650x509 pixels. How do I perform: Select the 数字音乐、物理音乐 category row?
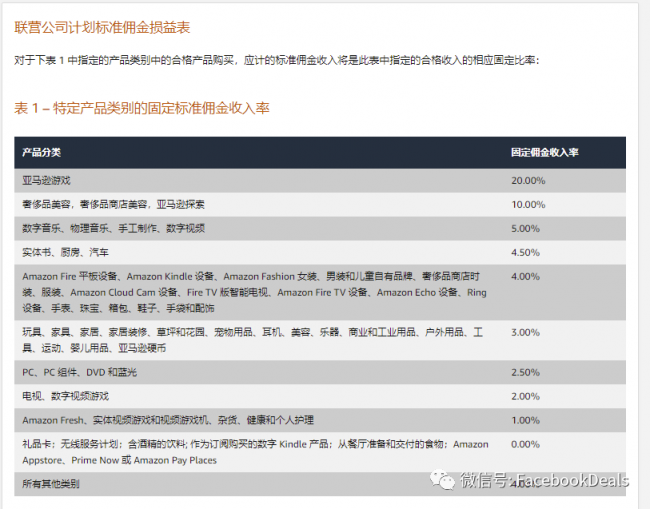point(113,228)
